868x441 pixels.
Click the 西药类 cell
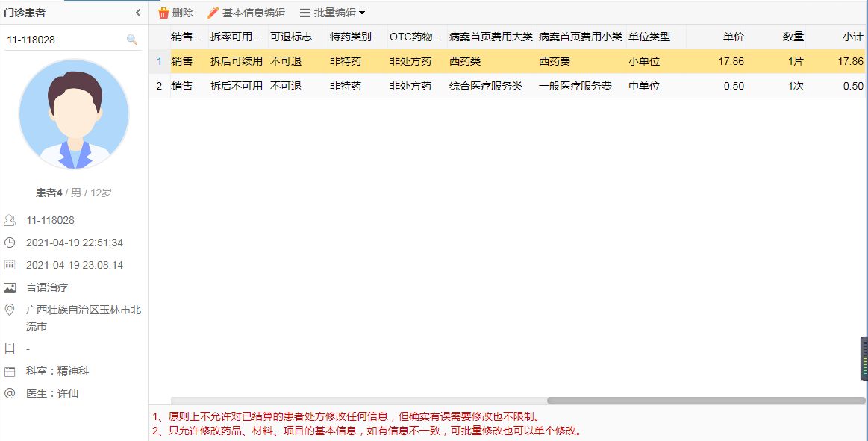tap(492, 61)
